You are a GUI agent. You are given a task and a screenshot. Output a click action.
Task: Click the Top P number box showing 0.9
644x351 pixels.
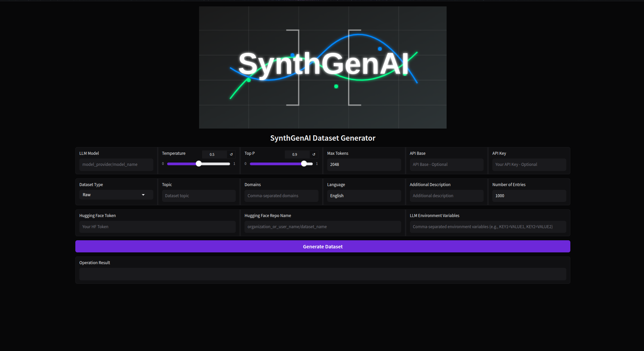(x=297, y=154)
